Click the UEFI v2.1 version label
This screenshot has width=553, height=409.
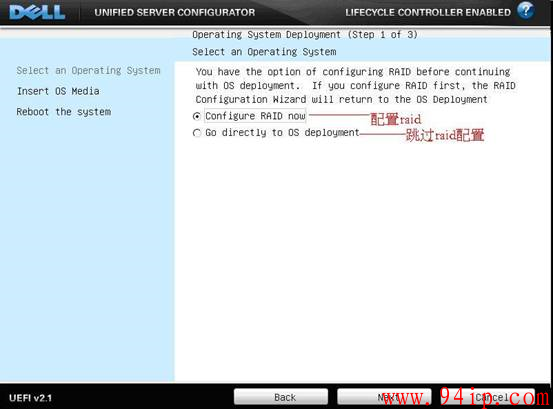tap(31, 398)
